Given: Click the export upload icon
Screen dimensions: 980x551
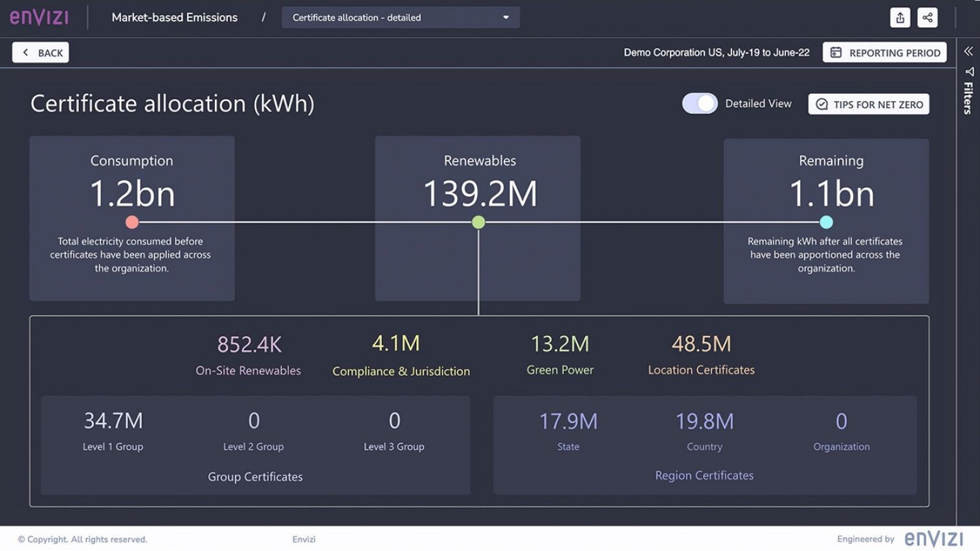Looking at the screenshot, I should click(x=900, y=17).
